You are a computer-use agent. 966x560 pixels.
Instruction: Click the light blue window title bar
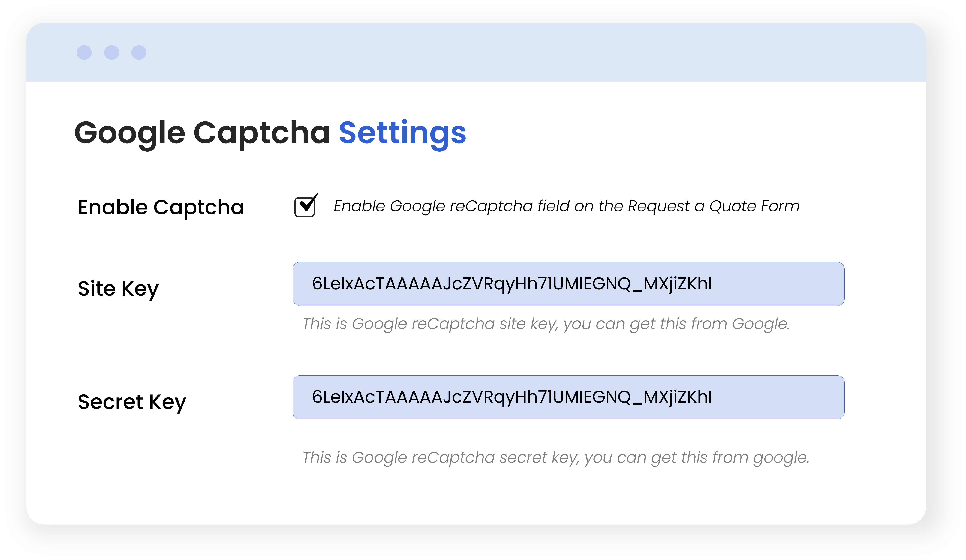pos(498,52)
